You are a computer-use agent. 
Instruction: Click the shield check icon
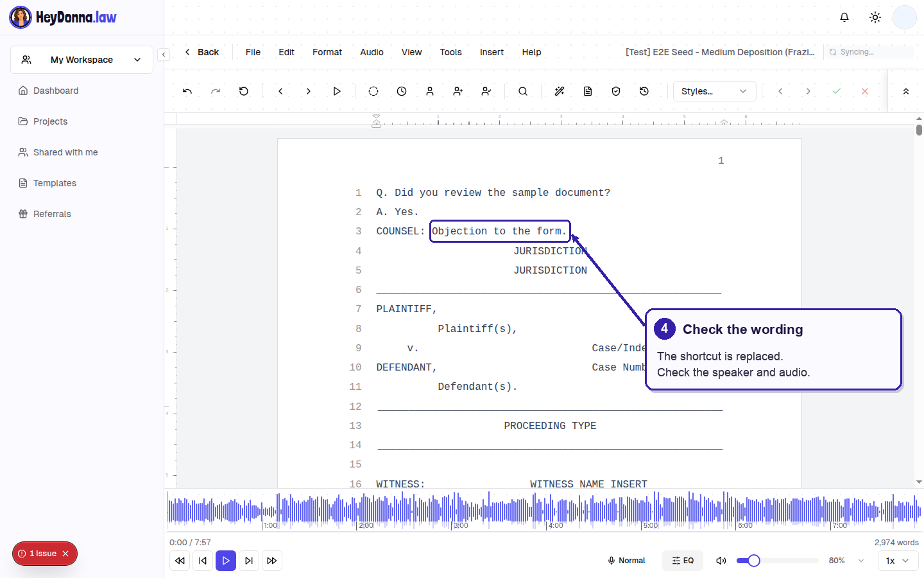coord(616,91)
